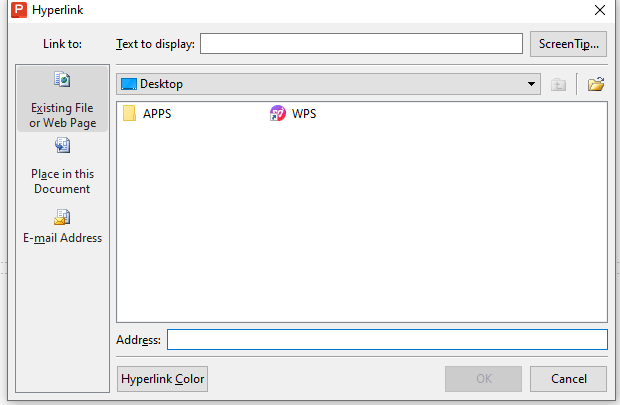Image resolution: width=620 pixels, height=405 pixels.
Task: Click the Place in this Document icon
Action: tap(62, 145)
